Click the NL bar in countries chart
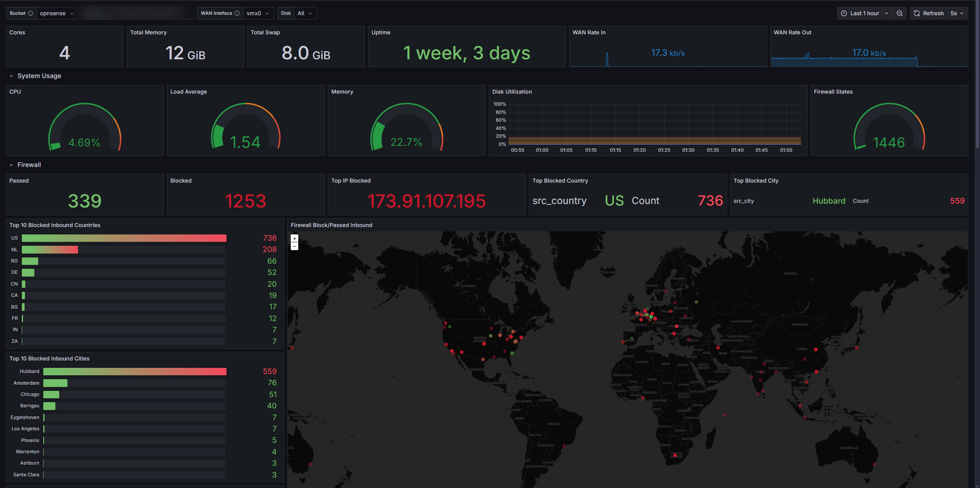The image size is (980, 488). pyautogui.click(x=50, y=250)
